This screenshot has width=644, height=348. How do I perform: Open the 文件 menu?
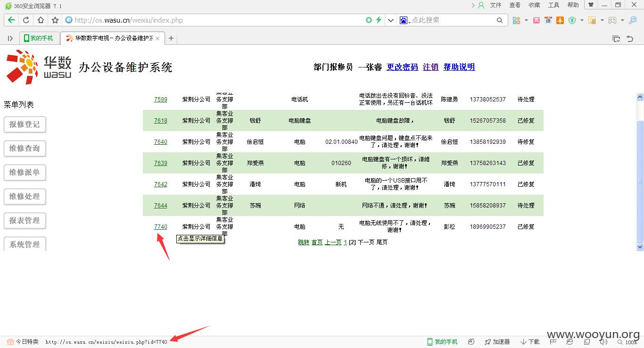pyautogui.click(x=495, y=5)
